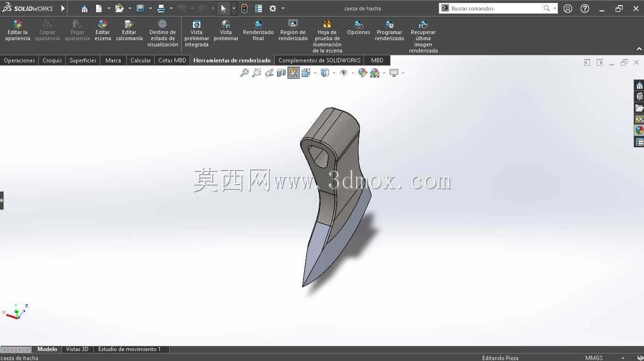Open render Opciones in the ribbon
The width and height of the screenshot is (644, 361).
[x=358, y=28]
